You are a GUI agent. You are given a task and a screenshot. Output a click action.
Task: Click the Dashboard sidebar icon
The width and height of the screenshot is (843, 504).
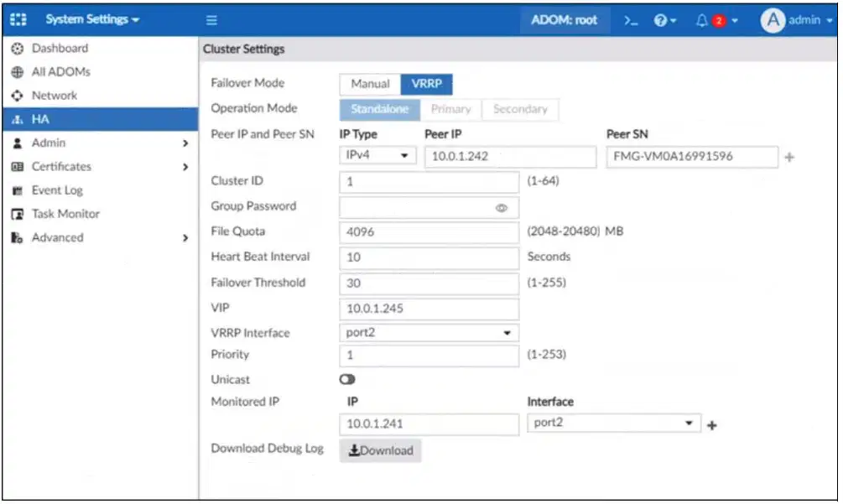pos(18,49)
